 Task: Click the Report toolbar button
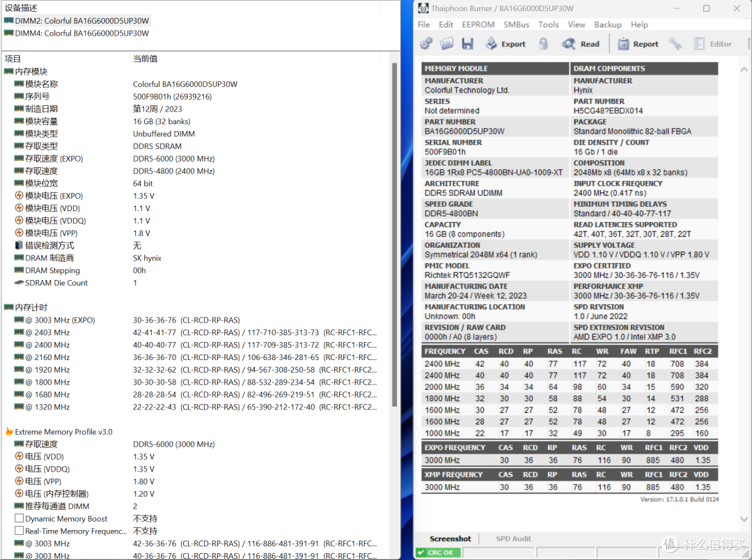pos(638,44)
